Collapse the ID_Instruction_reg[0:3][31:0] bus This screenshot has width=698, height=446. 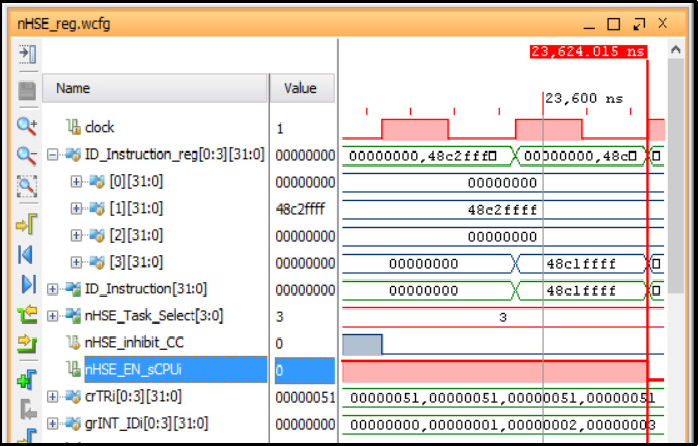[x=53, y=154]
